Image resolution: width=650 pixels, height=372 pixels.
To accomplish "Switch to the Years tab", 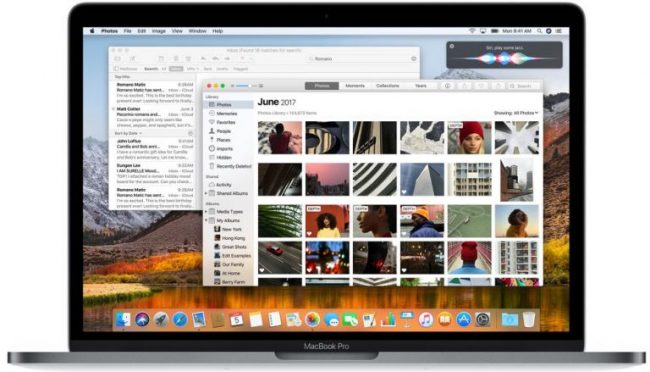I will [421, 86].
